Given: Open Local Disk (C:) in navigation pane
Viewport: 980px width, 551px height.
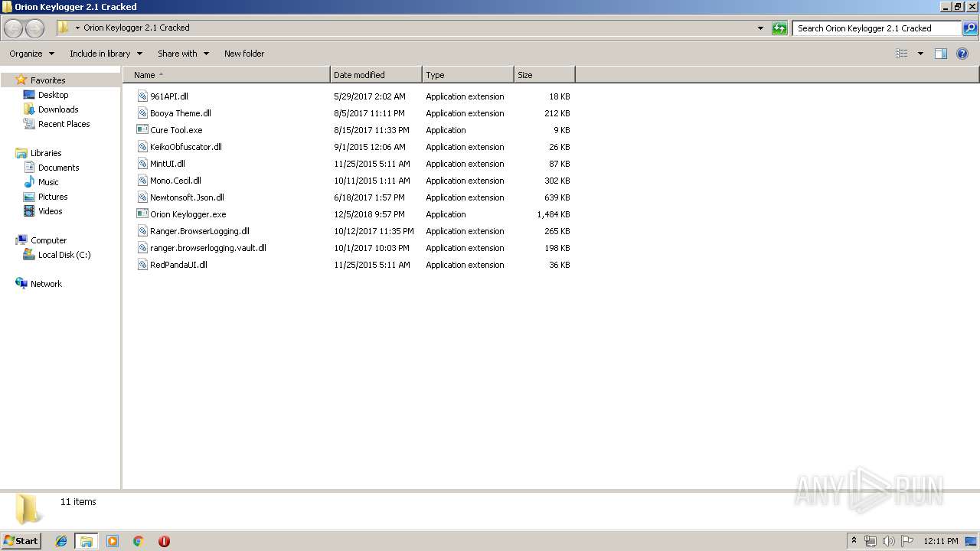Looking at the screenshot, I should tap(64, 255).
